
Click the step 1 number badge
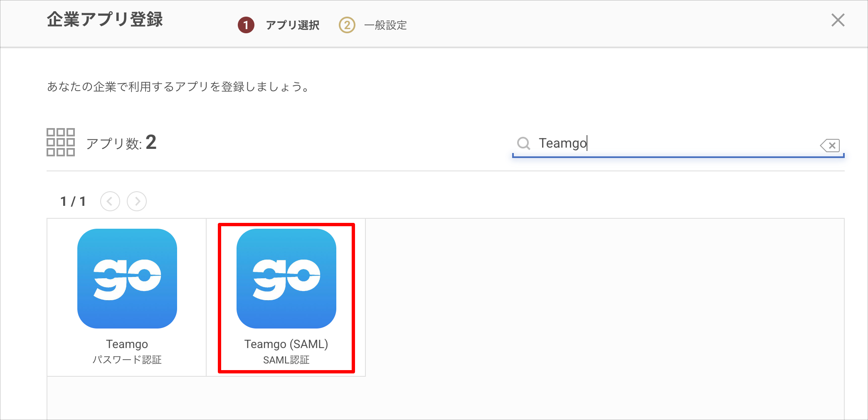pos(246,25)
